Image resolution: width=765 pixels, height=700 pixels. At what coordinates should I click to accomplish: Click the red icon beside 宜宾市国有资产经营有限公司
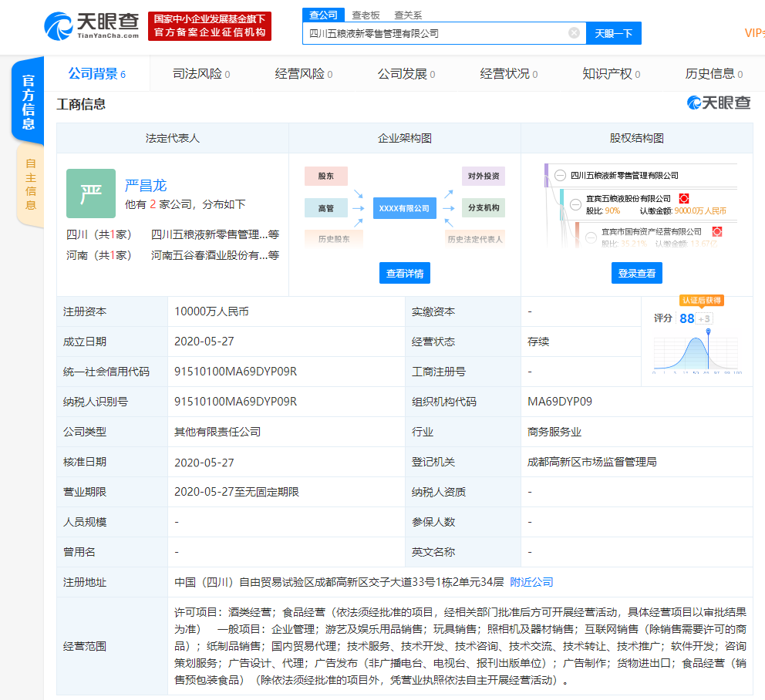pos(716,231)
